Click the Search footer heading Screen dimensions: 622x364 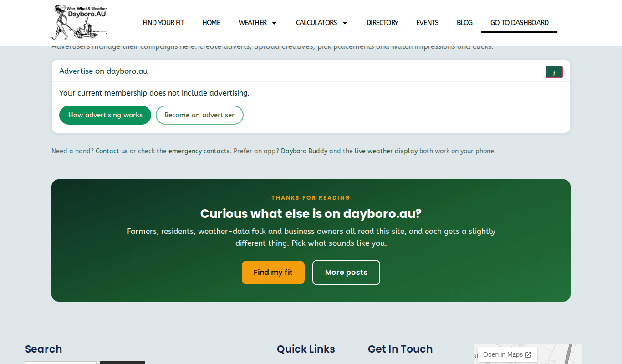pos(44,349)
